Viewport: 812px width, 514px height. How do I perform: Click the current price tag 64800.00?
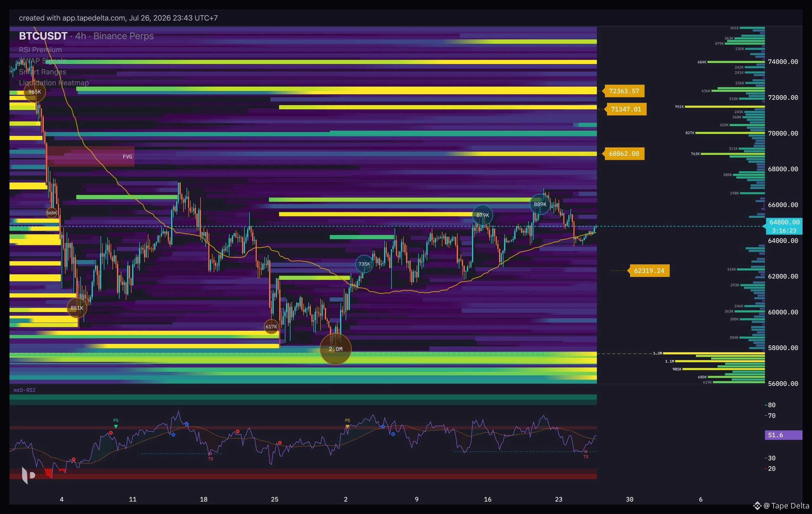[784, 222]
